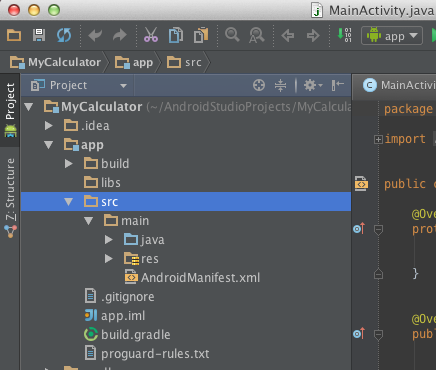This screenshot has height=370, width=436.
Task: Expand the java folder
Action: (109, 240)
